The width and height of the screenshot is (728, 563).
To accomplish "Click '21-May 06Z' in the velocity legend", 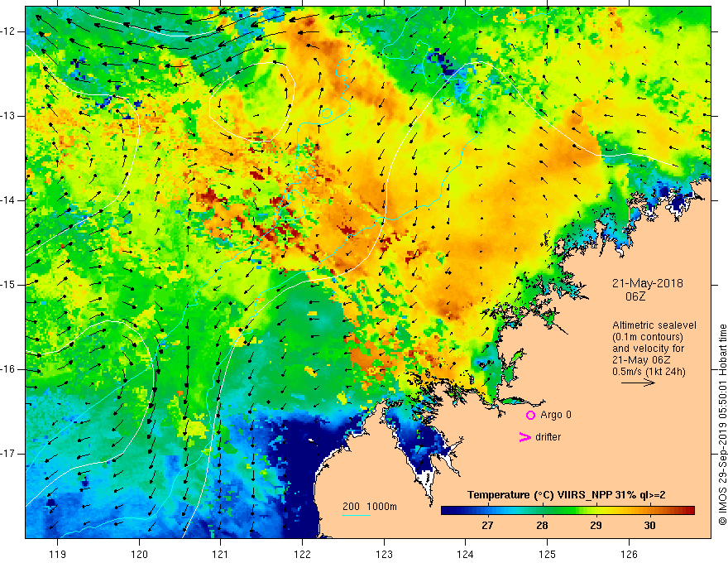I will click(641, 360).
